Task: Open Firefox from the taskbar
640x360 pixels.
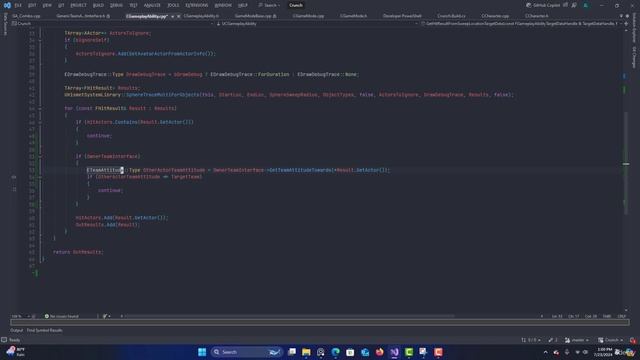Action: (x=380, y=352)
